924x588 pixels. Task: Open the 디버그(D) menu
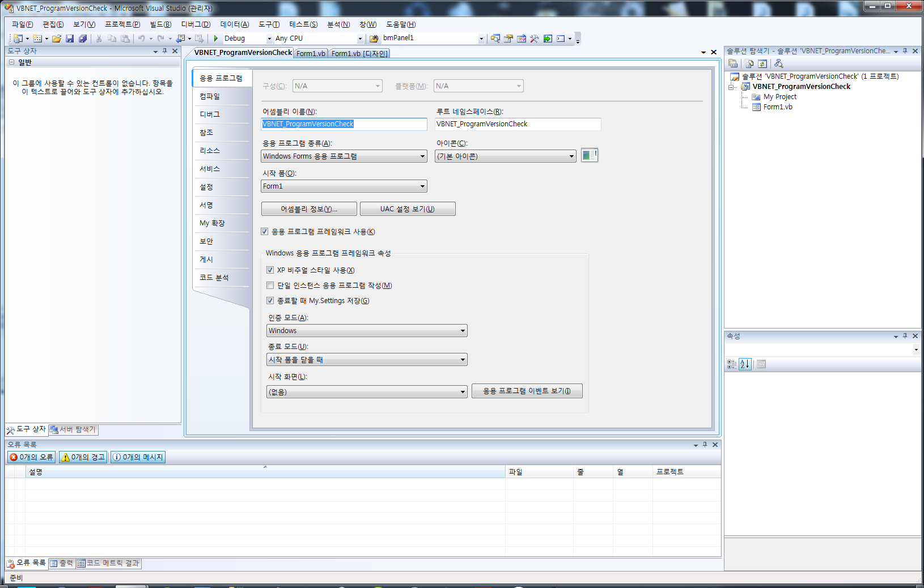[196, 24]
